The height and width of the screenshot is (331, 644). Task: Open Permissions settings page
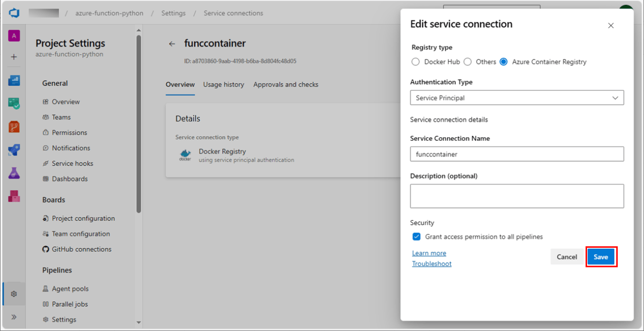pyautogui.click(x=69, y=132)
